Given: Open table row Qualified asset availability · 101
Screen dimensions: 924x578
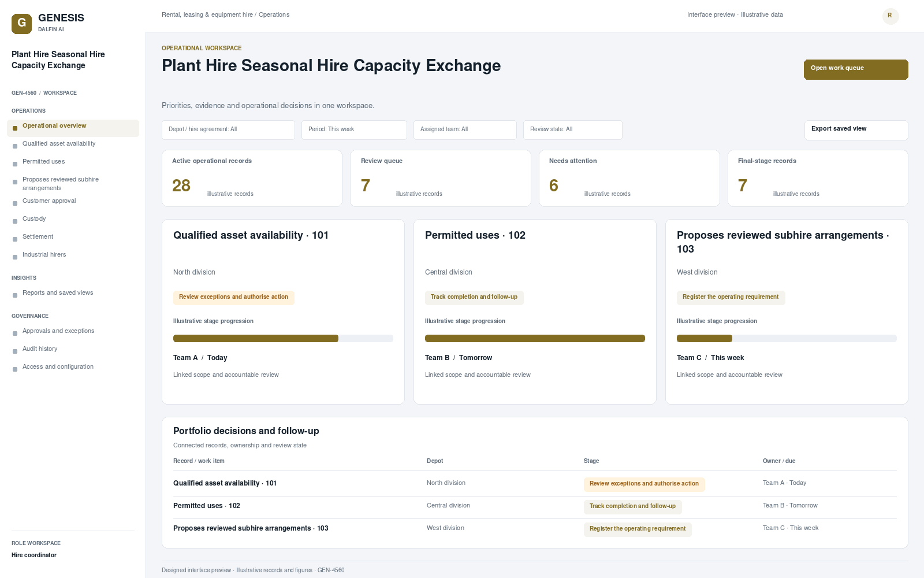Looking at the screenshot, I should pyautogui.click(x=535, y=484).
